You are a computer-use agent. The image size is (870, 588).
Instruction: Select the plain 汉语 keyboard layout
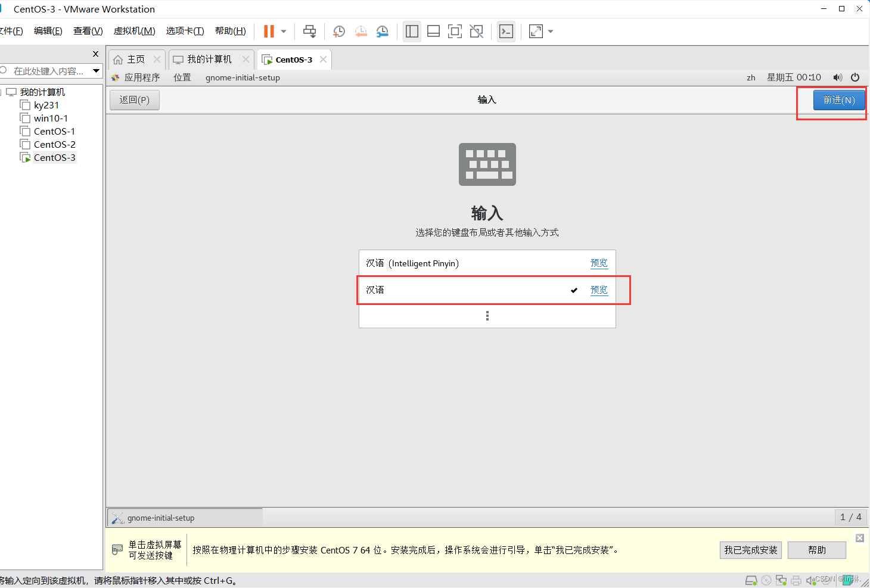(487, 290)
